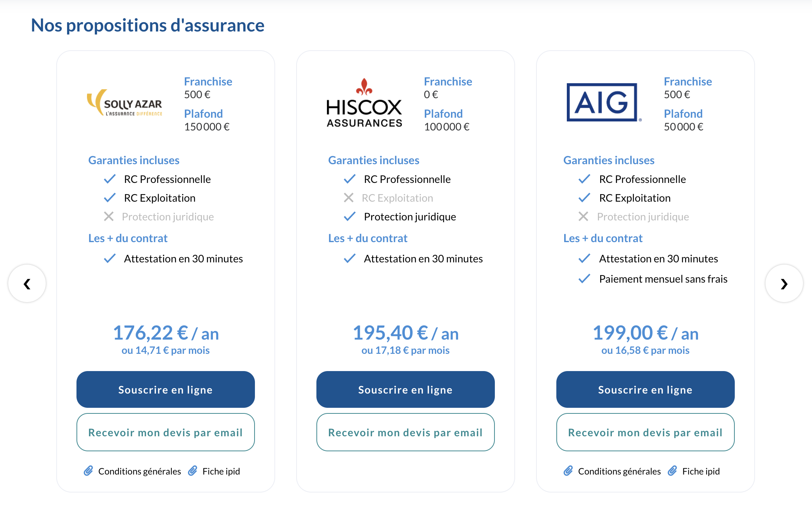This screenshot has height=512, width=812.
Task: Toggle Protection juridique check in Hiscox guarantees
Action: coord(349,216)
